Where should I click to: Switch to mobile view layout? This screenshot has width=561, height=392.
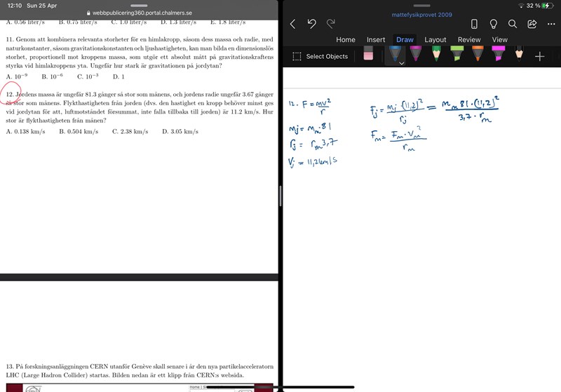[474, 24]
